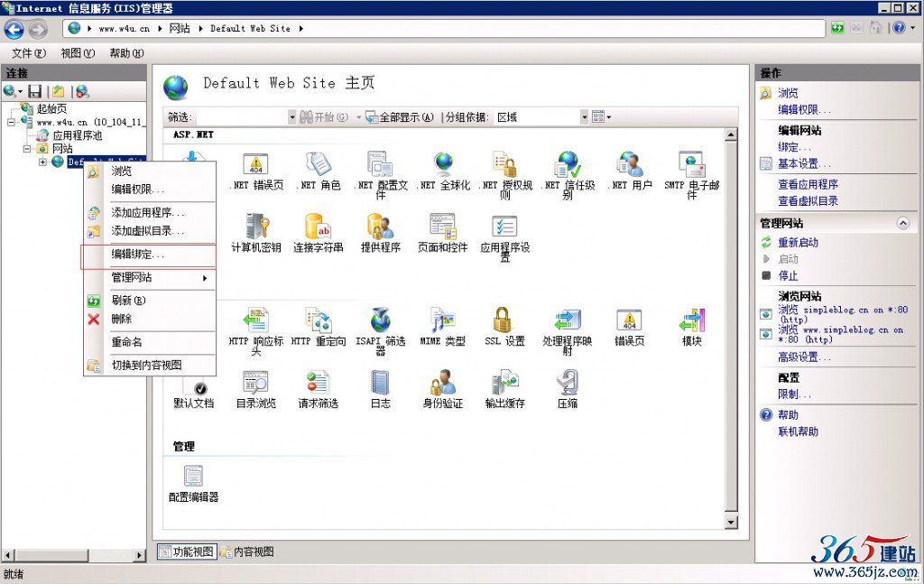Choose 切换到内容视图 menu entry
This screenshot has width=924, height=584.
click(x=149, y=366)
